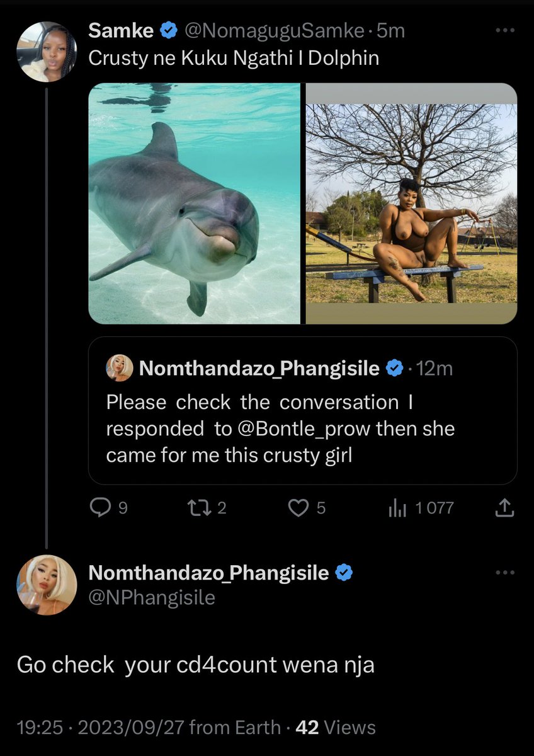The image size is (534, 756).
Task: Click verified badge on the lower Nomthandazo_Phangisile name
Action: [x=343, y=573]
